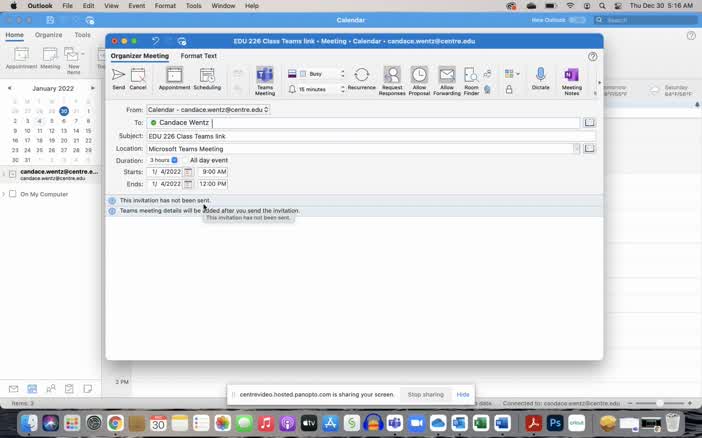This screenshot has width=702, height=438.
Task: Adjust the zoom slider in the status bar
Action: coord(659,404)
